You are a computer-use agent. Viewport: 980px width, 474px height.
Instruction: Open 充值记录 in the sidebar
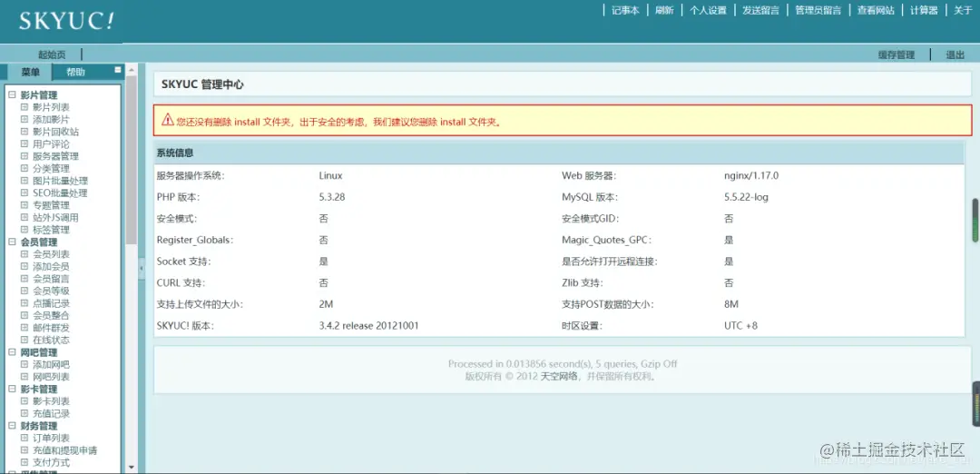coord(51,413)
